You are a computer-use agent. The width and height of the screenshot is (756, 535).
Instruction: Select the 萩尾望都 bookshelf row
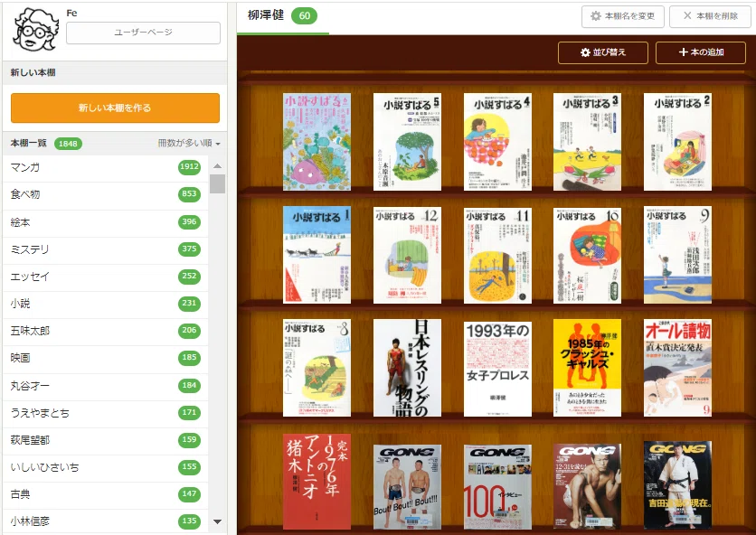tap(106, 440)
